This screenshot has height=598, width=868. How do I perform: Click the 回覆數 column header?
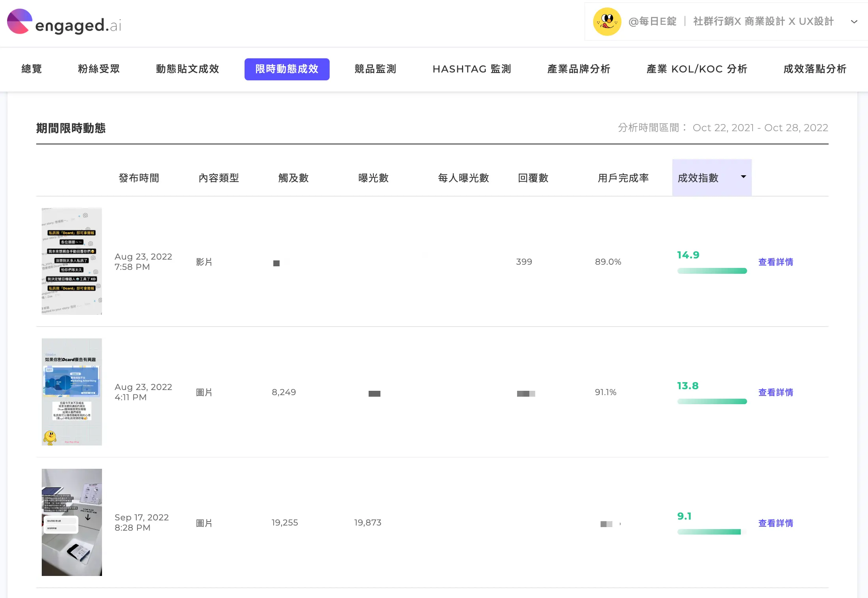point(533,178)
